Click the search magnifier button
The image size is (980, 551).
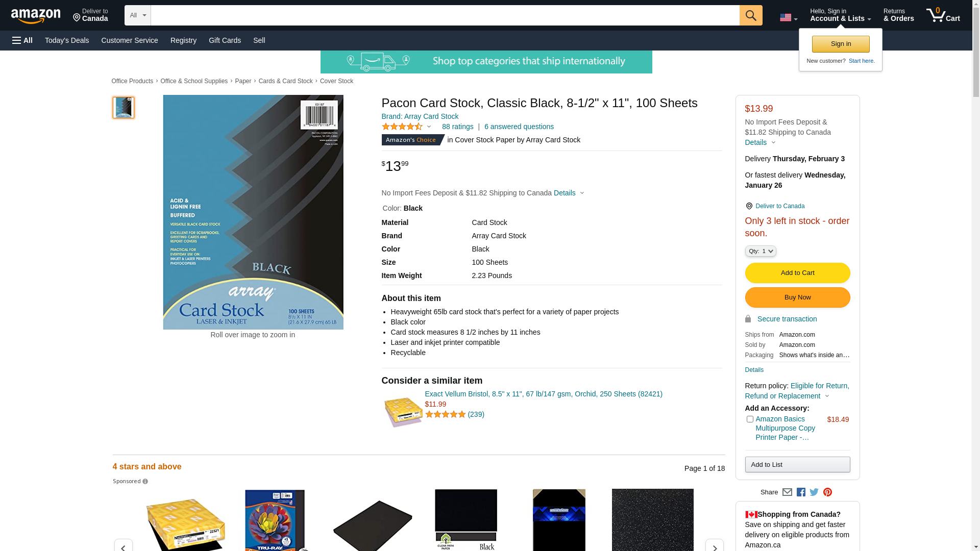coord(750,15)
